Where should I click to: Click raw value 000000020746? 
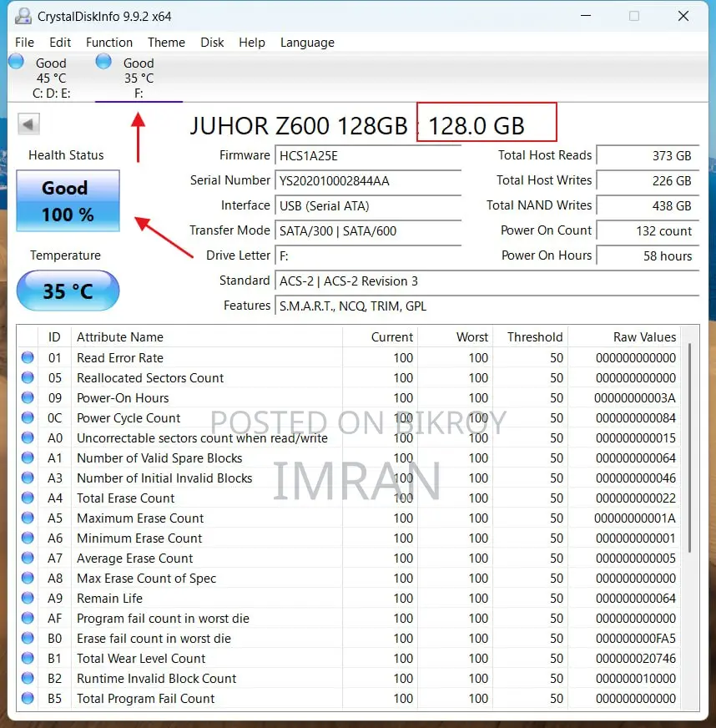coord(636,659)
